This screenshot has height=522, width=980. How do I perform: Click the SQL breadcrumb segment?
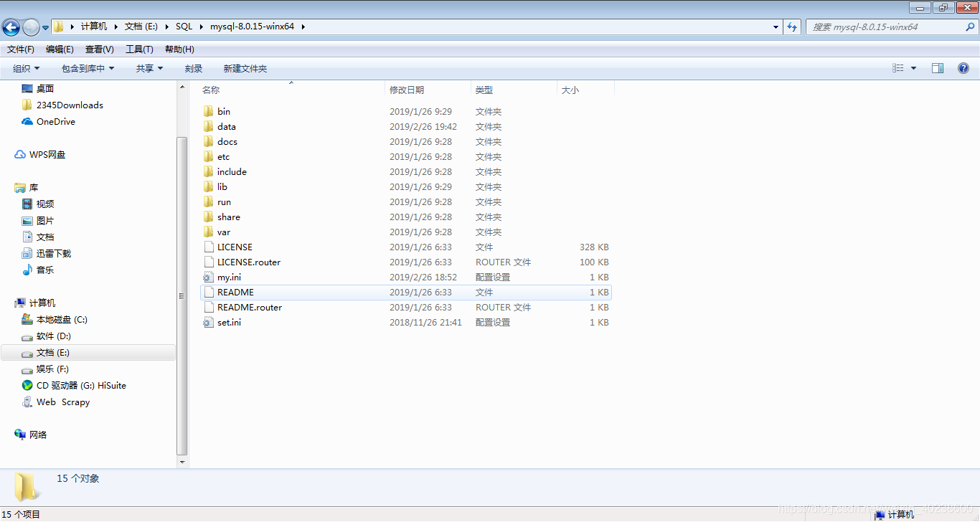[x=184, y=27]
